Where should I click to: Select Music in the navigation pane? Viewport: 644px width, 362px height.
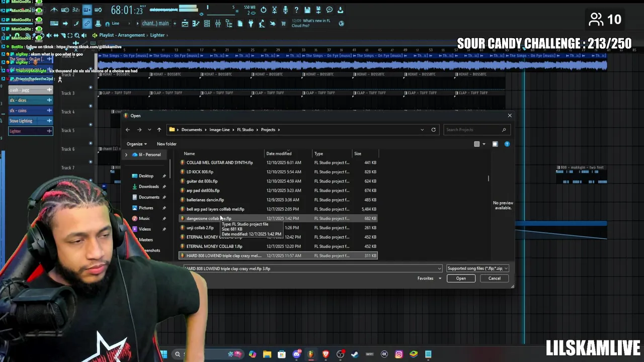point(144,219)
